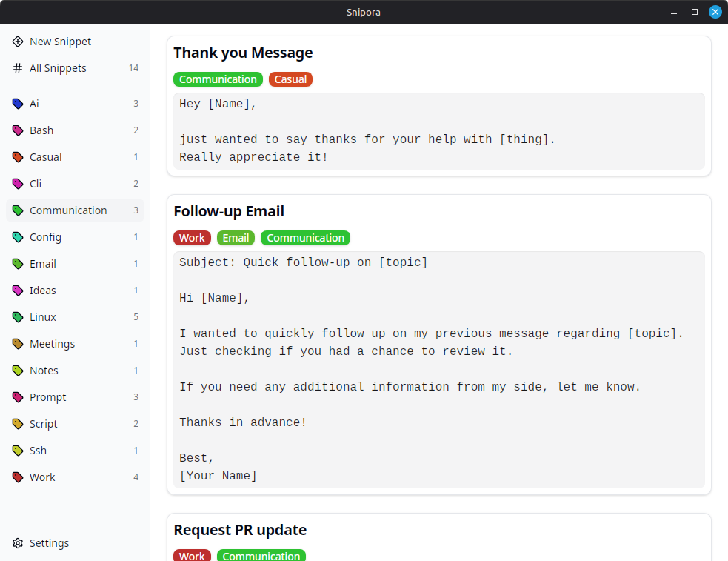Click the Thank you Message code block

click(439, 131)
